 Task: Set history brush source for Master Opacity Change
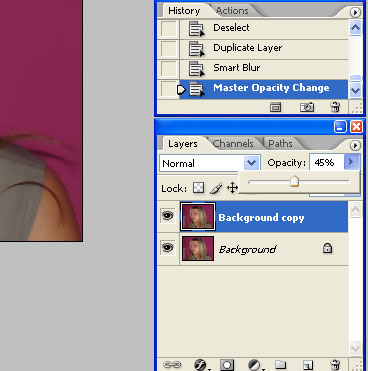169,89
